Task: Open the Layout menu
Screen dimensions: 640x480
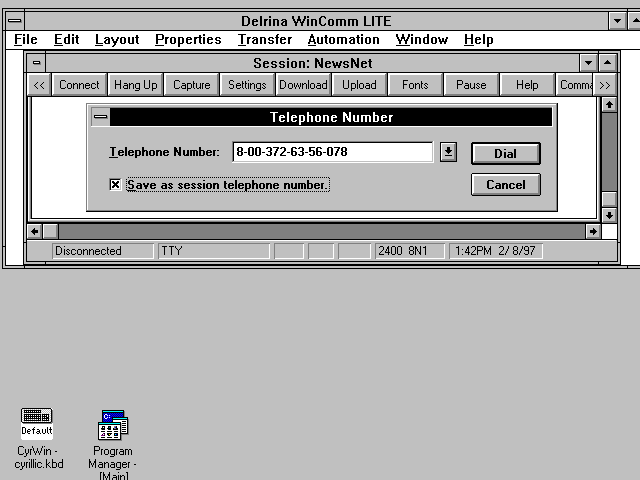Action: click(x=117, y=40)
